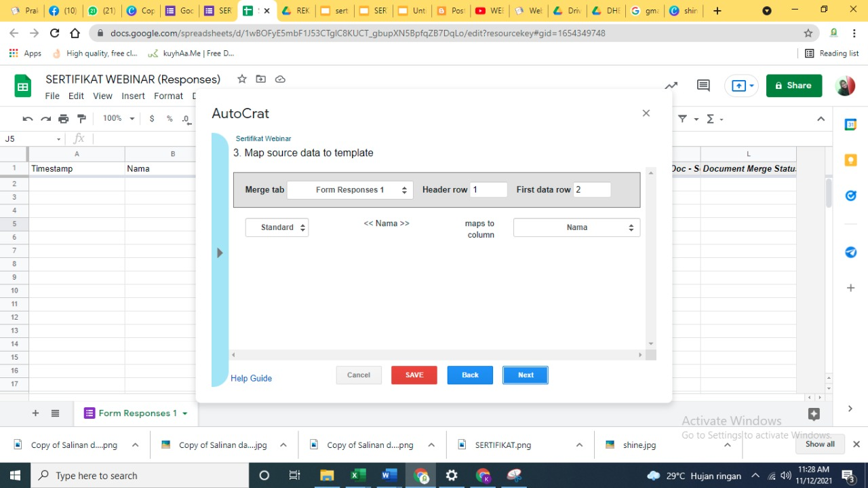868x488 pixels.
Task: Reload the browser page
Action: pyautogui.click(x=55, y=33)
